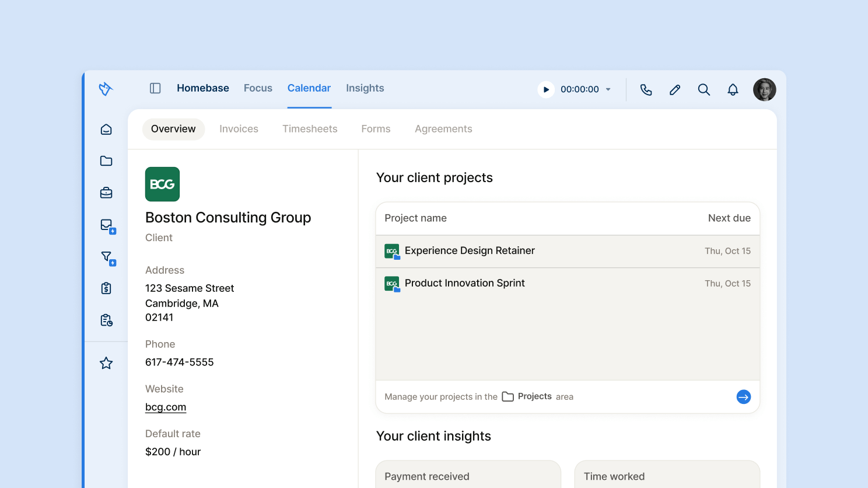Viewport: 868px width, 488px height.
Task: Open the Payment received insight card
Action: click(x=468, y=475)
